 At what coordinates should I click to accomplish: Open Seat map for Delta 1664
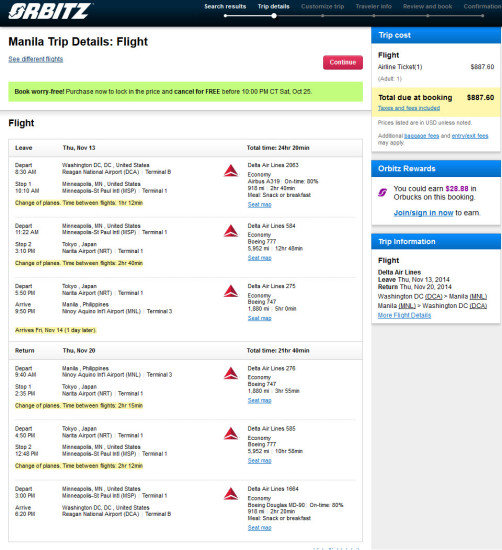[x=260, y=528]
